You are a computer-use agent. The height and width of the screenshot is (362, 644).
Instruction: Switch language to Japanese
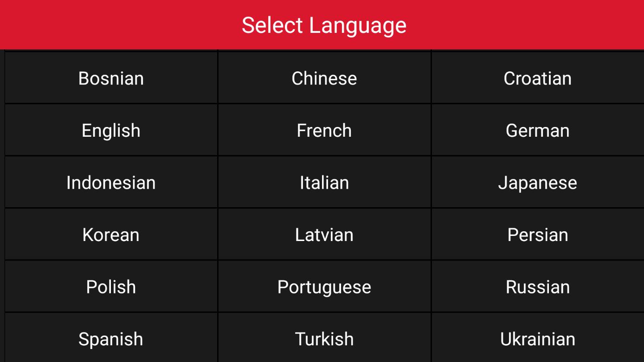[537, 183]
